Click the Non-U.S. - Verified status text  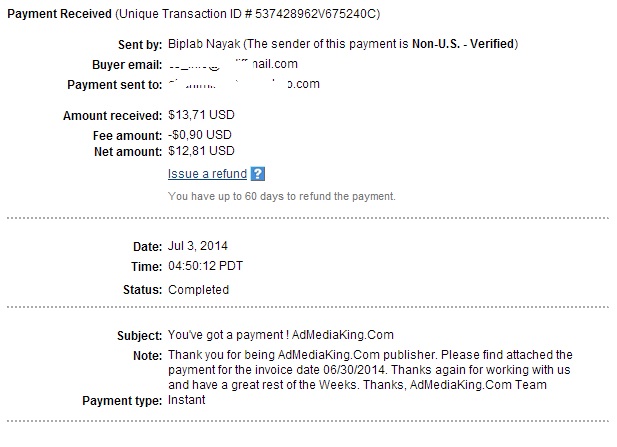[x=463, y=44]
